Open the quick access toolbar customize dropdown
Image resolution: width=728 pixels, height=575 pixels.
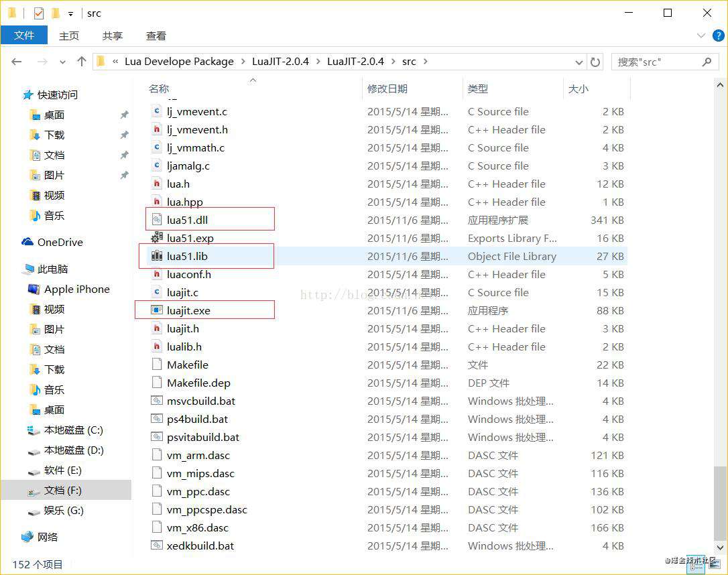(x=70, y=14)
